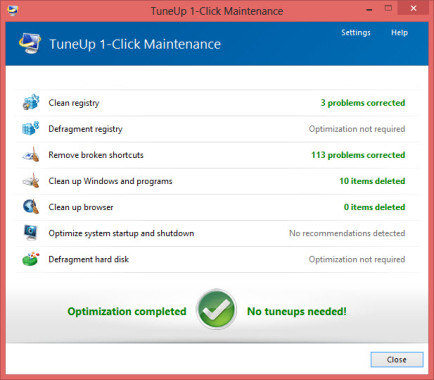
Task: Click the Clean up Windows and programs icon
Action: tap(31, 181)
